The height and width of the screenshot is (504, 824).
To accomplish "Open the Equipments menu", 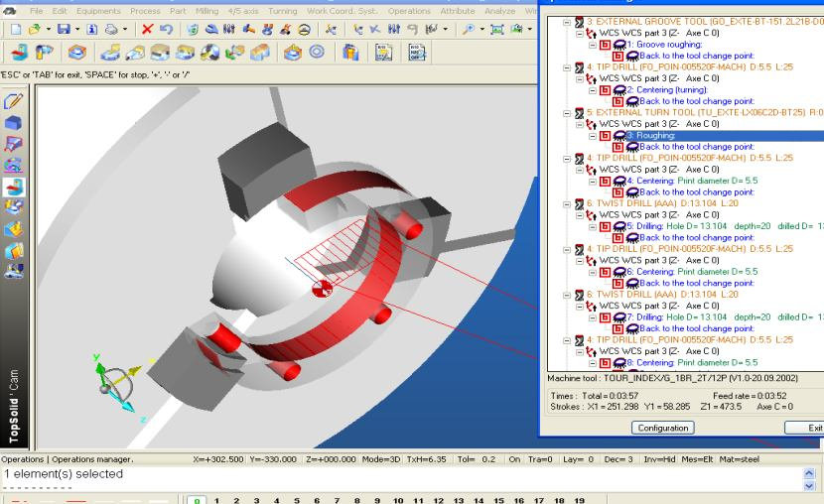I will 98,11.
